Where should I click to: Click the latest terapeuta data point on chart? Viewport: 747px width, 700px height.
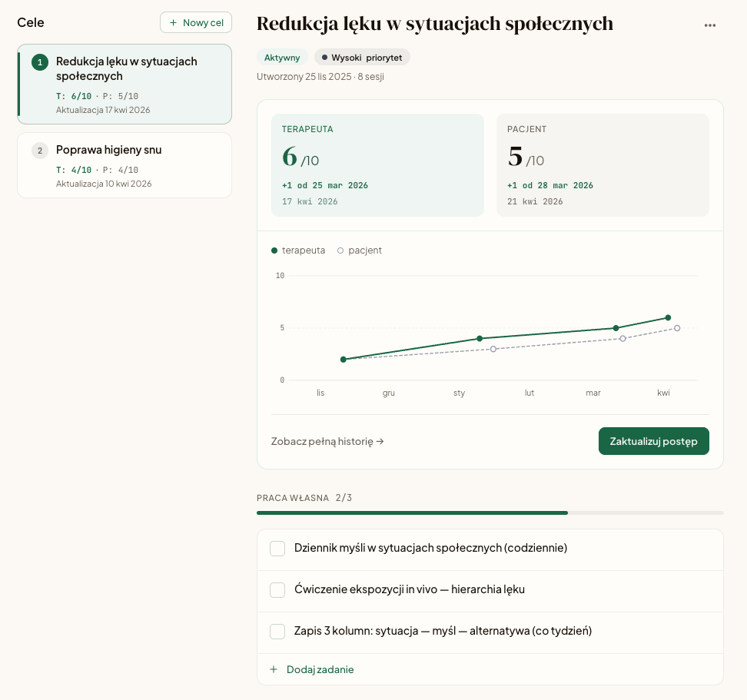point(667,317)
